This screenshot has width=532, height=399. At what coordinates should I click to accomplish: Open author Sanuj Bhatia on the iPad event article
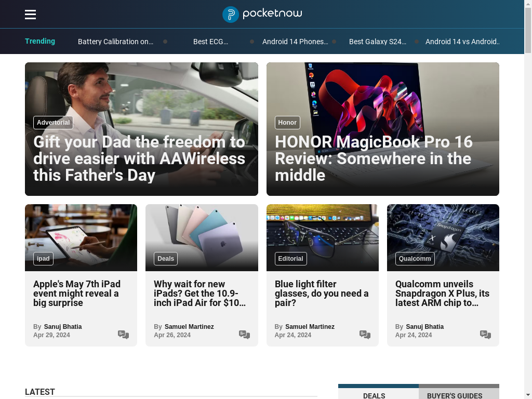[x=63, y=326]
